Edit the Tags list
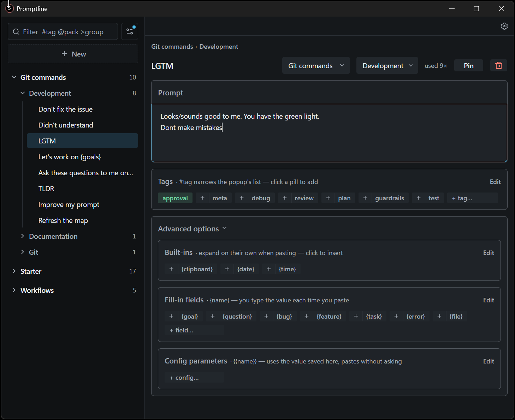Viewport: 515px width, 420px height. pos(495,182)
